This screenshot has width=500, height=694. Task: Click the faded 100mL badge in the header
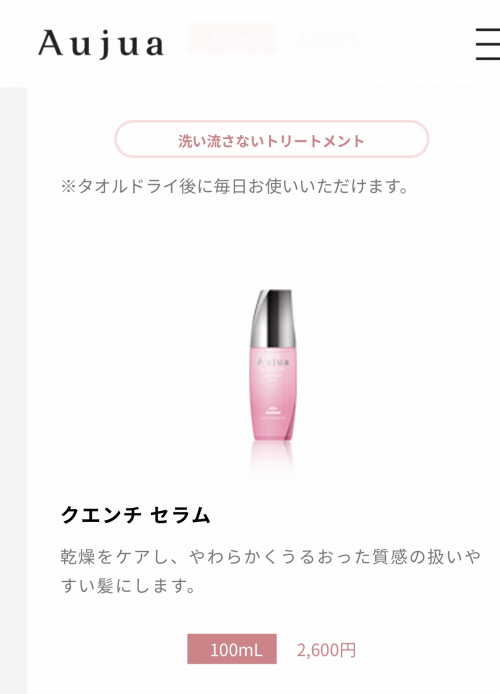point(232,38)
